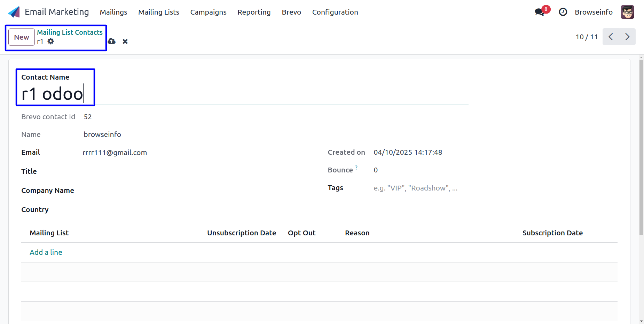Sort by Unsubscription Date column header

pyautogui.click(x=242, y=233)
